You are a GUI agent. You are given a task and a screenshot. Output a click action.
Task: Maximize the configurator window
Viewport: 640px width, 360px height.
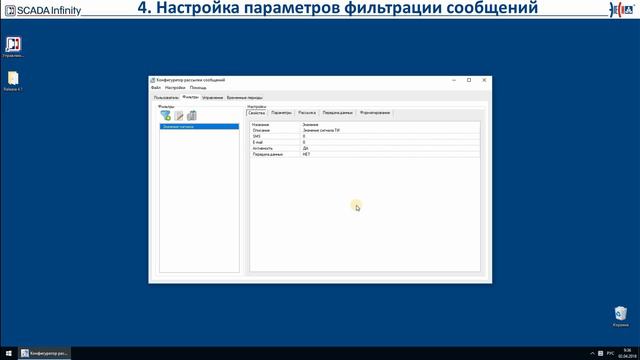coord(469,80)
